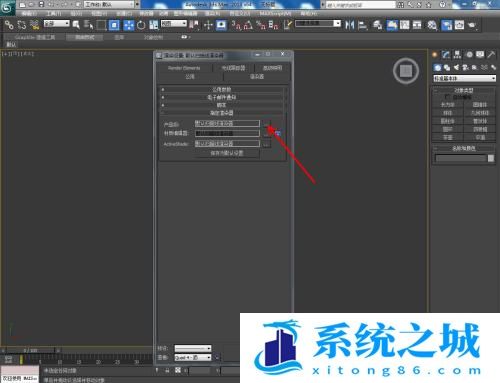
Task: Open the 光线跟踪器 tab
Action: coord(233,68)
